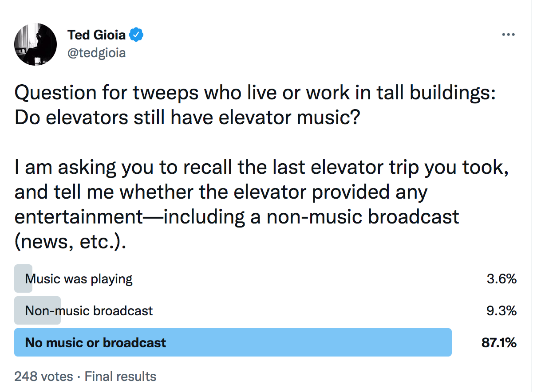Click the 'Final results' label
Viewport: 537px width, 392px height.
coord(120,376)
